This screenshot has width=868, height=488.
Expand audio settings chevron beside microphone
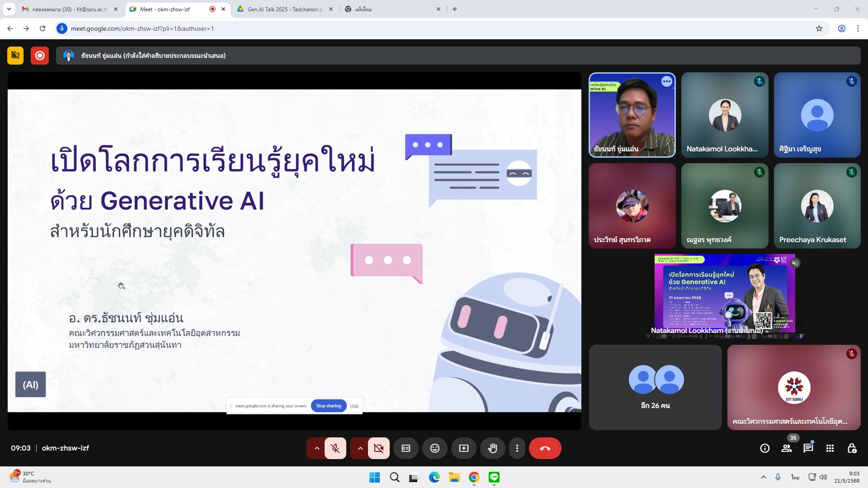(x=317, y=448)
